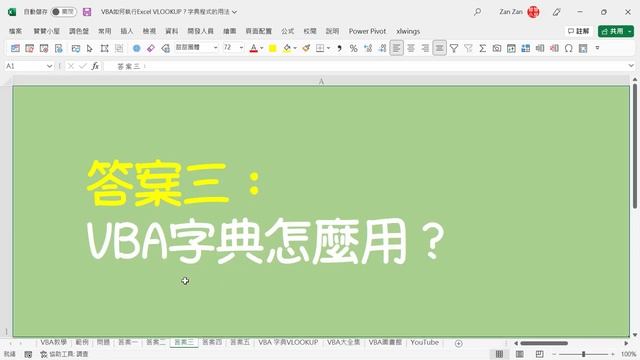Open the Zan Zan account avatar
This screenshot has width=640, height=360.
click(533, 12)
